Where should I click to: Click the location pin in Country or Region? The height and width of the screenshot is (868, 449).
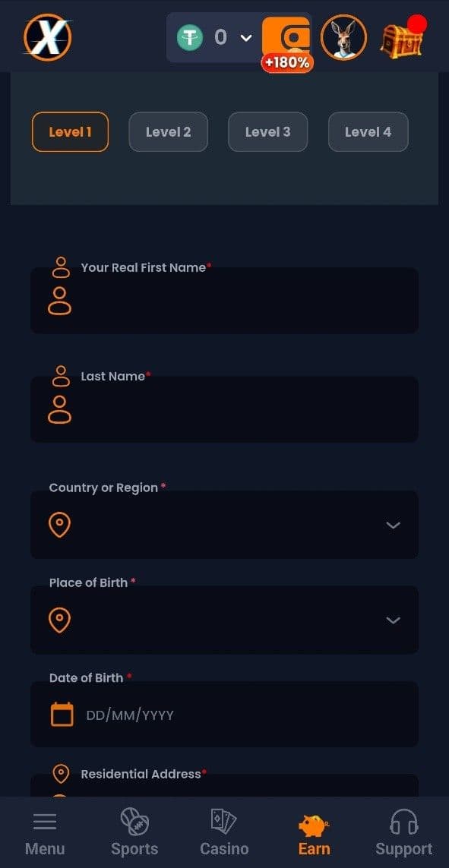59,525
